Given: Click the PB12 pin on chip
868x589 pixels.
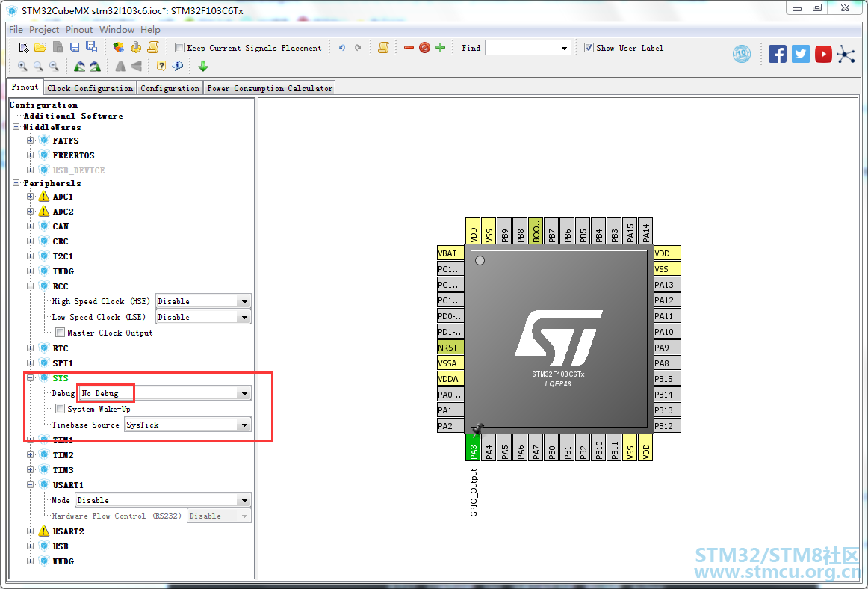Looking at the screenshot, I should click(x=667, y=426).
